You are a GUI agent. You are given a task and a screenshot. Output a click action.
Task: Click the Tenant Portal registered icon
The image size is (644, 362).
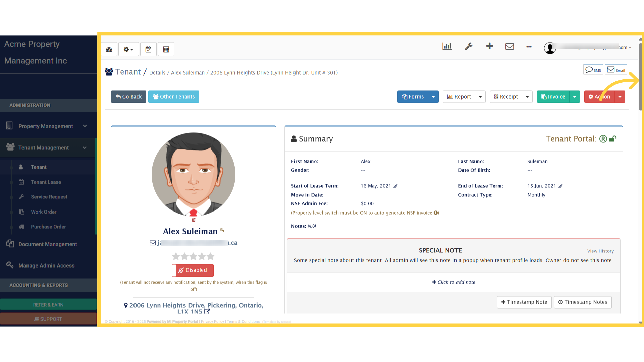[x=603, y=139]
